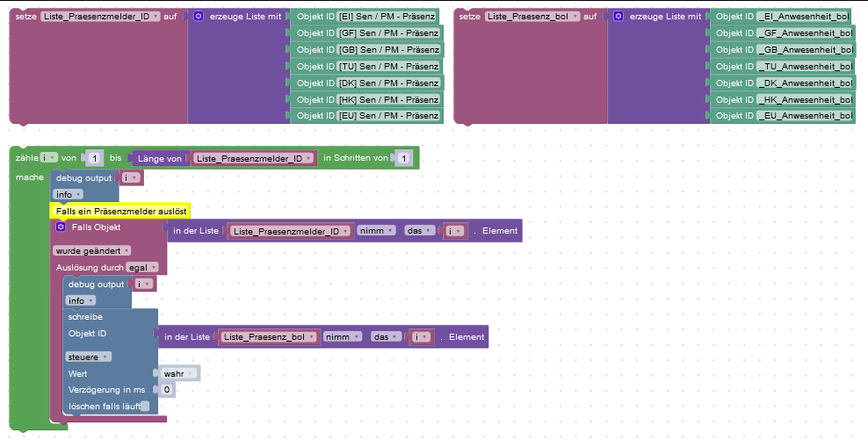The height and width of the screenshot is (440, 868).
Task: Open variable dropdown Liste_Praesenzmelder_ID in setze block
Action: pyautogui.click(x=100, y=16)
